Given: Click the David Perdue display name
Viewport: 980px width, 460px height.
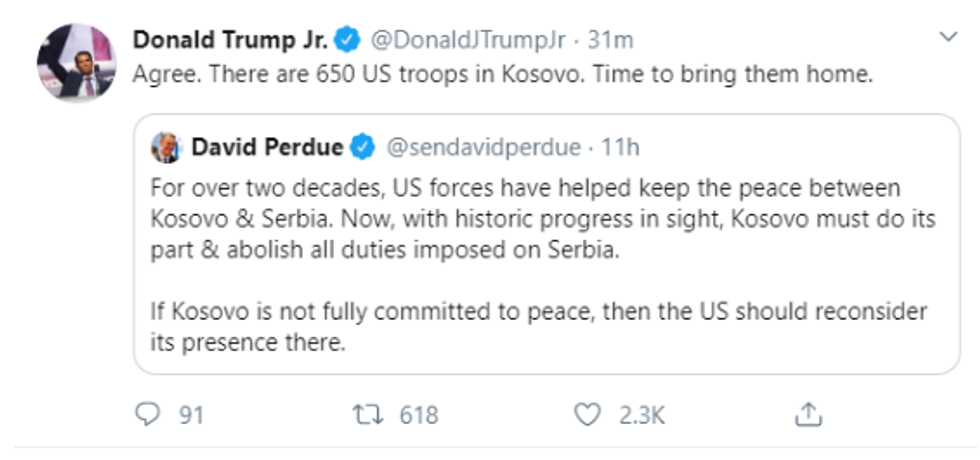Looking at the screenshot, I should [268, 148].
